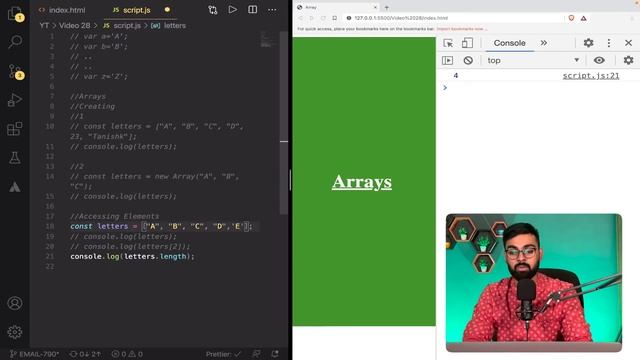This screenshot has height=360, width=640.
Task: Open errors and warnings count in status bar
Action: point(127,354)
